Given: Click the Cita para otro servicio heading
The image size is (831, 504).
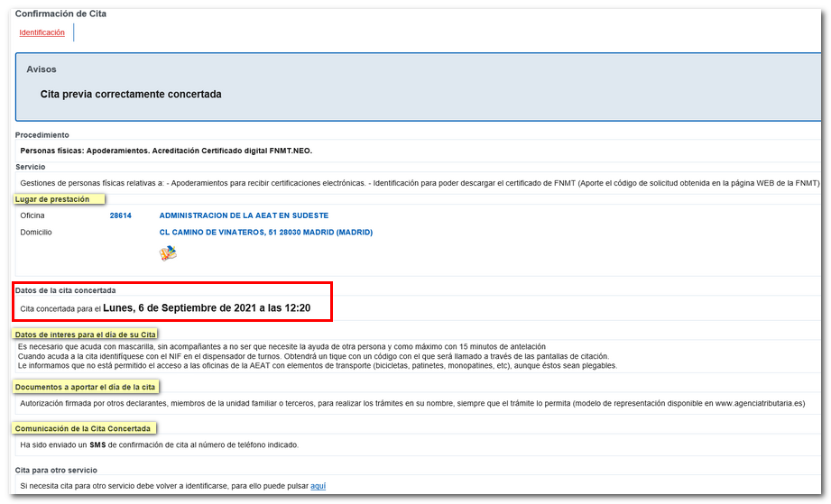Looking at the screenshot, I should click(x=56, y=470).
